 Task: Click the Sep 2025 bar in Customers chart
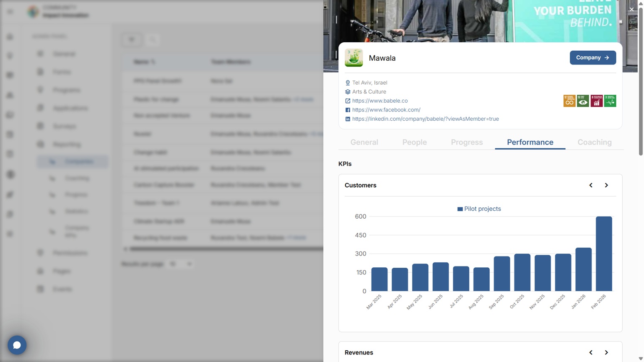coord(502,273)
